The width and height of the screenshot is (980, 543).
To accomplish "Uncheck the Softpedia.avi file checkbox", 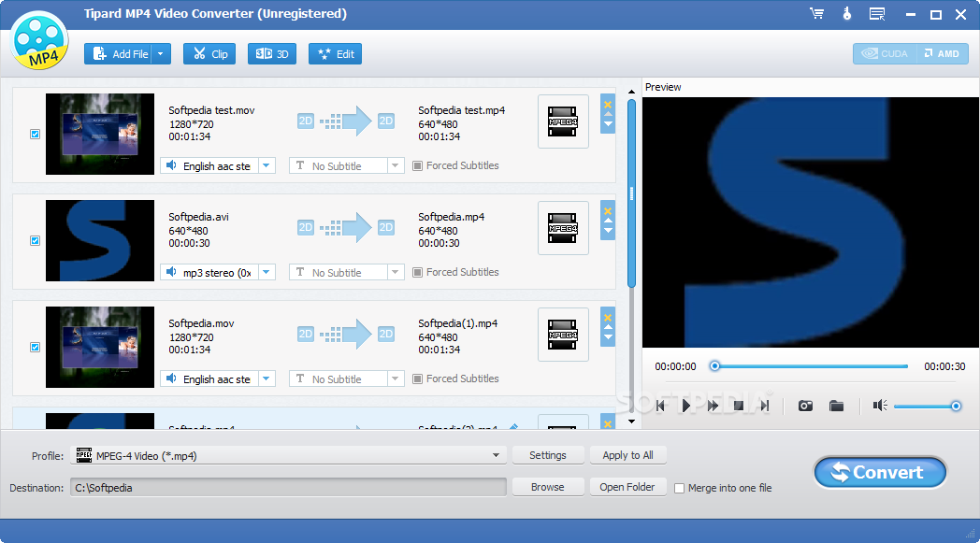I will pos(35,240).
